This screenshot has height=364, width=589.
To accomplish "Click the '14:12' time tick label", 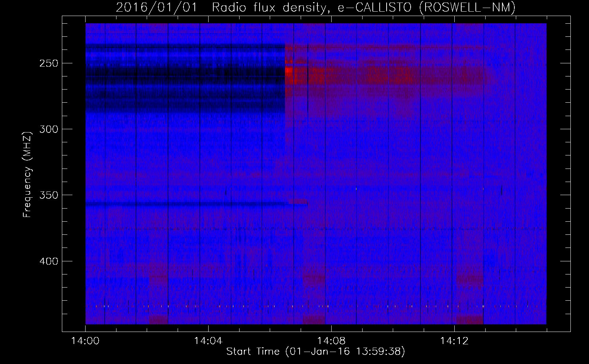I will 454,341.
